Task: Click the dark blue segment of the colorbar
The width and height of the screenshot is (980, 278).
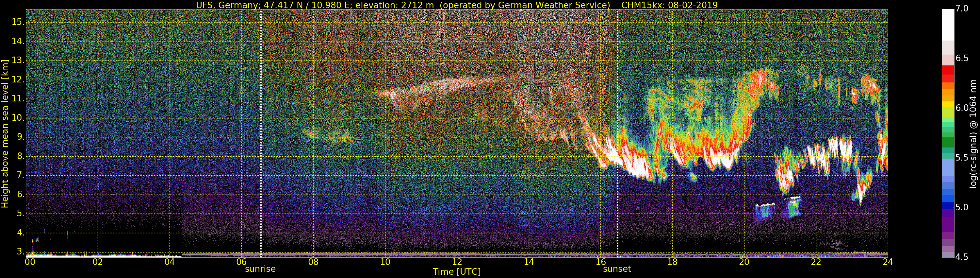Action: [948, 206]
